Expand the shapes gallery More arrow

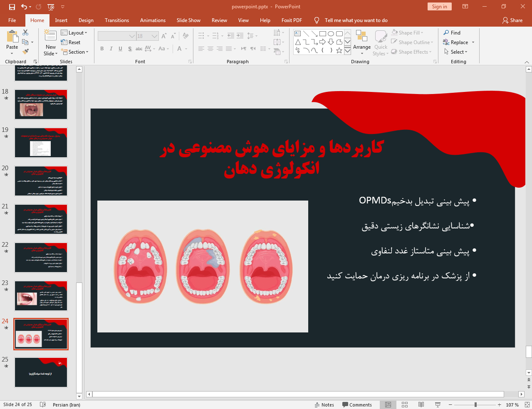[x=347, y=51]
